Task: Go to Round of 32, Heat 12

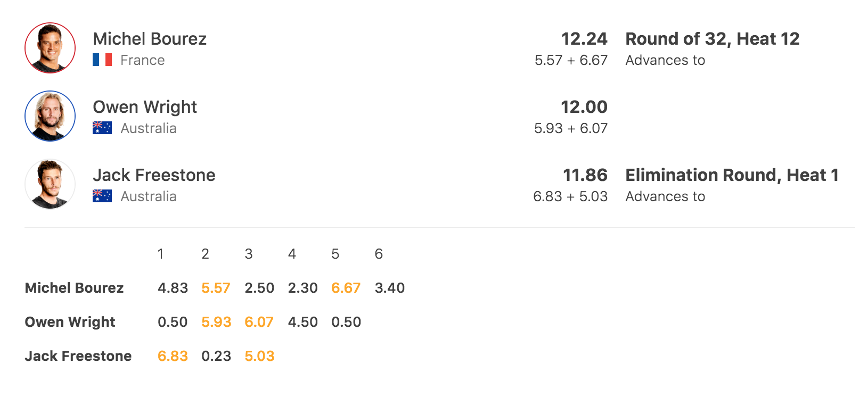Action: click(x=713, y=39)
